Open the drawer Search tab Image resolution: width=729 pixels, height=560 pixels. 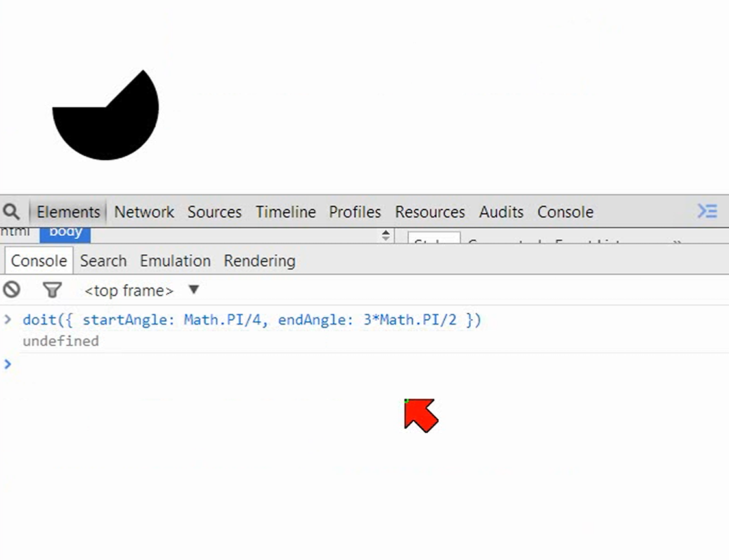pos(103,261)
